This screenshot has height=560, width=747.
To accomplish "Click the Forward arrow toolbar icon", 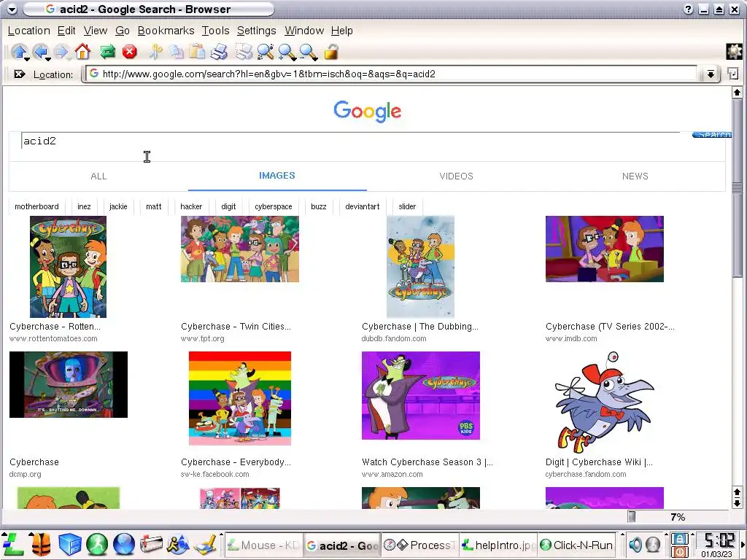I will coord(61,51).
